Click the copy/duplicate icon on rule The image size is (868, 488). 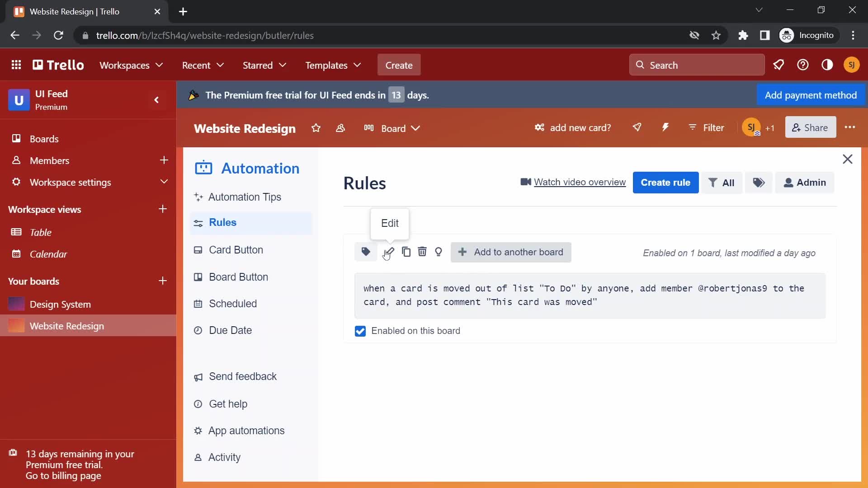(406, 252)
